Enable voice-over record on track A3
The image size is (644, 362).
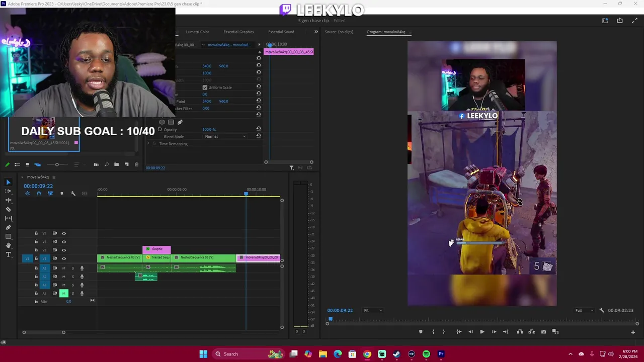click(x=82, y=285)
